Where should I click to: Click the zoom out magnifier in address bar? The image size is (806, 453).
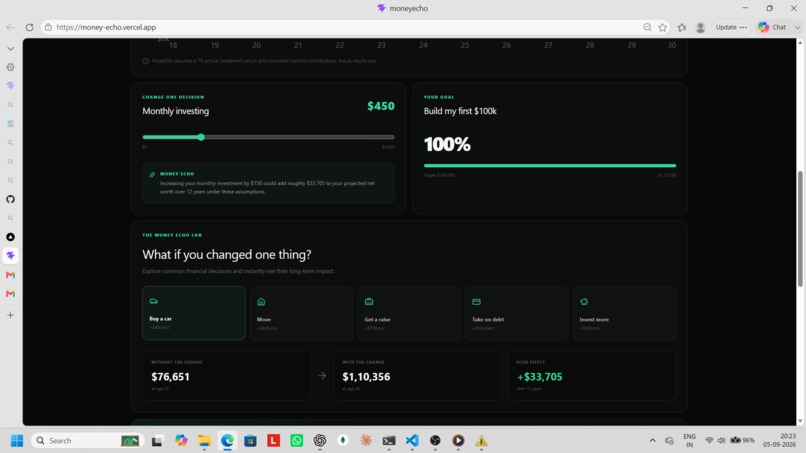[x=647, y=27]
